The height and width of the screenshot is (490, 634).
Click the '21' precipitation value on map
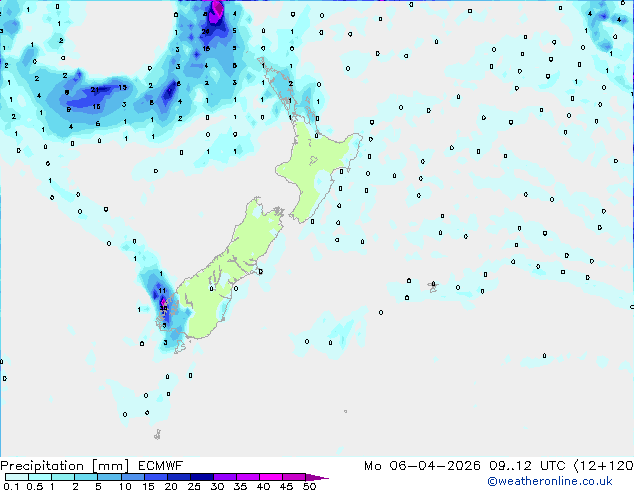click(95, 90)
